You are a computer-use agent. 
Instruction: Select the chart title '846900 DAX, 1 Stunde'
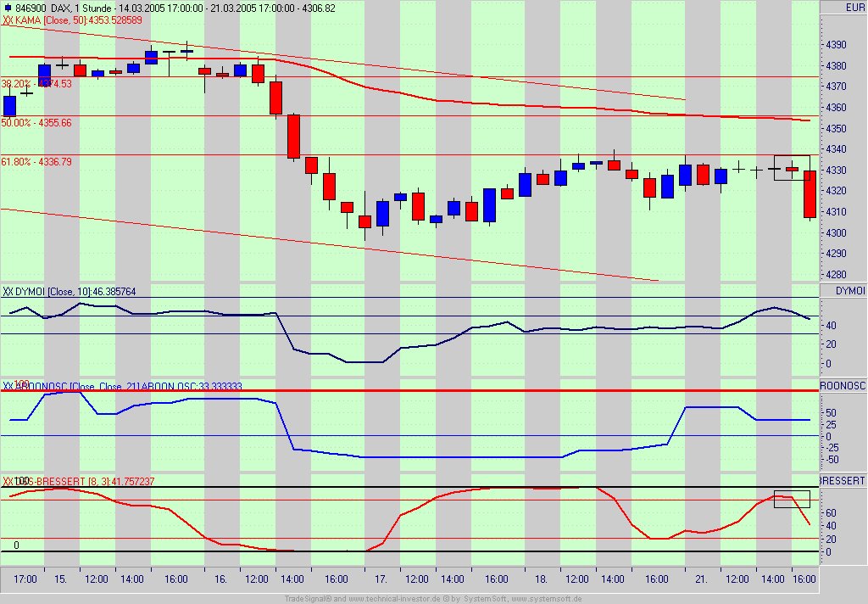pos(64,8)
